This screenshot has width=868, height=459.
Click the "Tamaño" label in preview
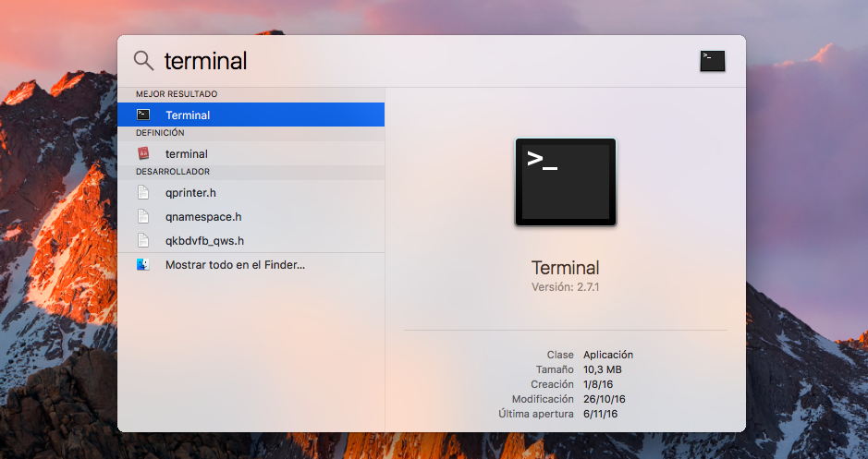tap(555, 369)
